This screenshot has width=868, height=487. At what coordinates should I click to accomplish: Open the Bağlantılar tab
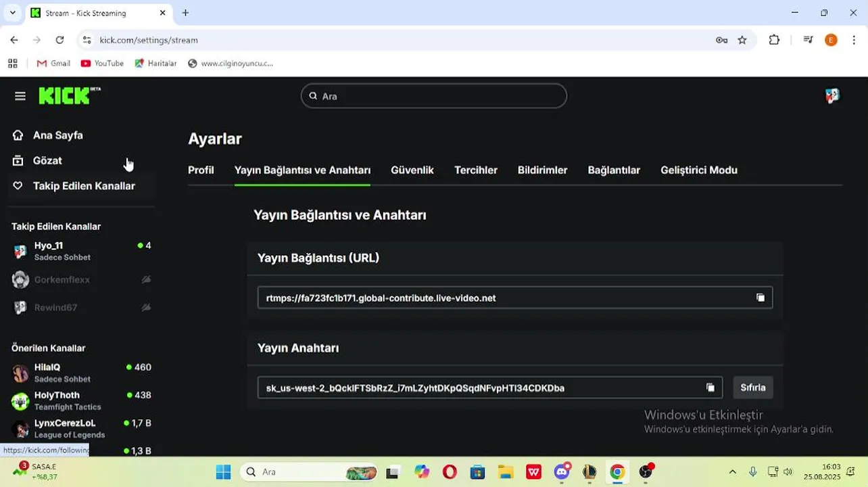click(614, 170)
